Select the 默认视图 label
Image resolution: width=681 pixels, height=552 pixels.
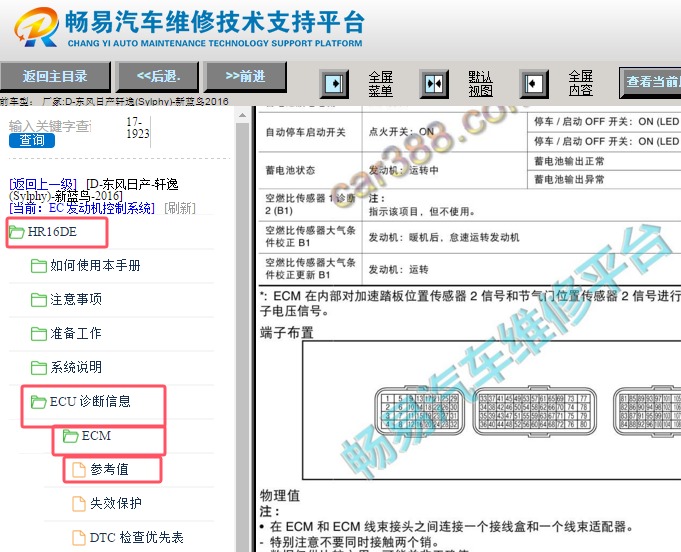pos(480,84)
